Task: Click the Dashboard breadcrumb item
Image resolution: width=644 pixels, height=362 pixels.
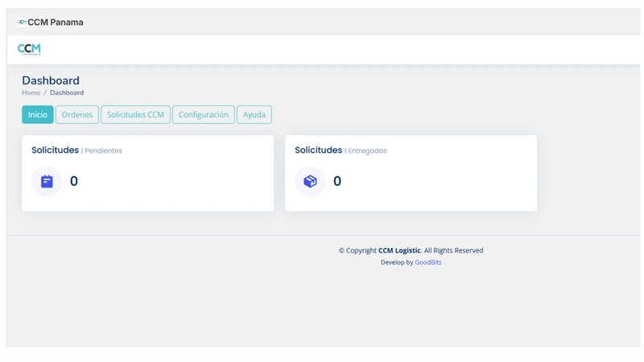Action: point(67,93)
